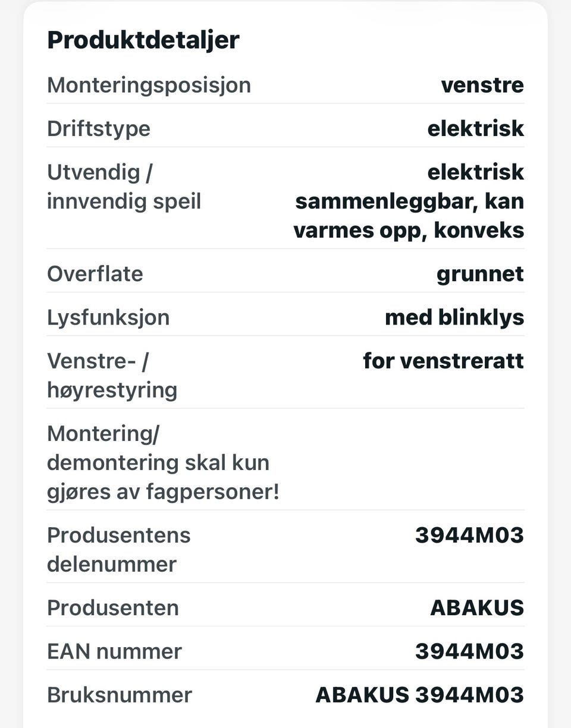The height and width of the screenshot is (728, 571).
Task: Select the value grunnet
Action: (481, 274)
